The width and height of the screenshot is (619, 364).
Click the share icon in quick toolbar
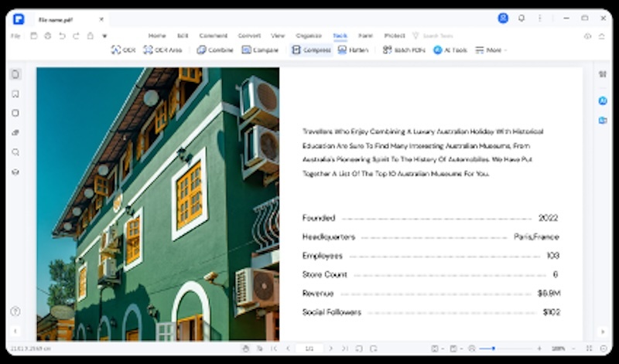pos(90,36)
